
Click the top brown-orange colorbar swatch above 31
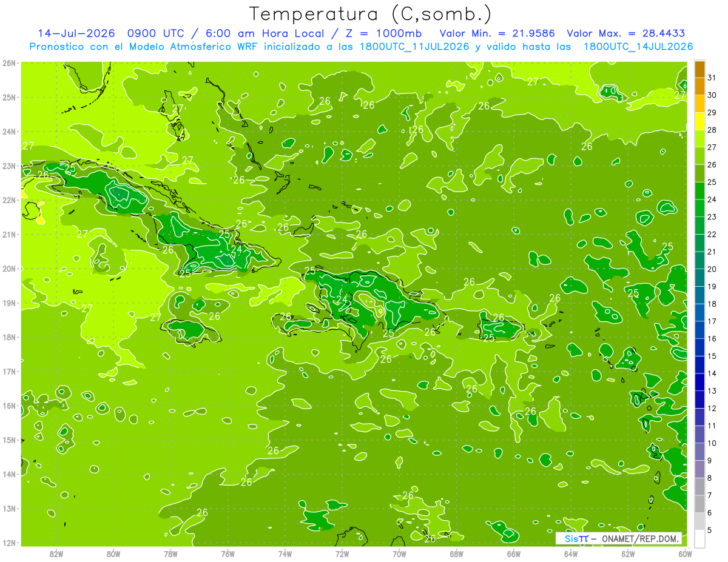[x=699, y=69]
